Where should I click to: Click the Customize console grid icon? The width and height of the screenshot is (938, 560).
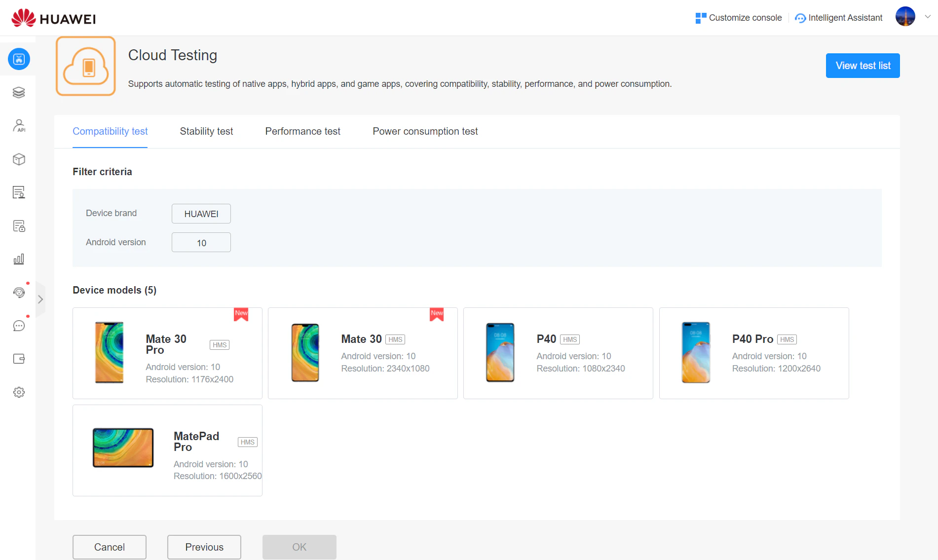coord(701,18)
